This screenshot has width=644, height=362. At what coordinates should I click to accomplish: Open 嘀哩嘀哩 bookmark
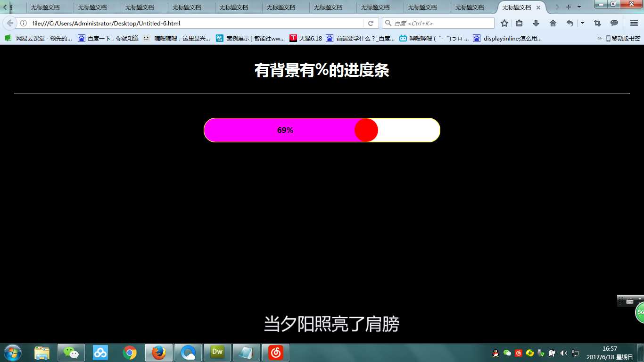[x=177, y=39]
